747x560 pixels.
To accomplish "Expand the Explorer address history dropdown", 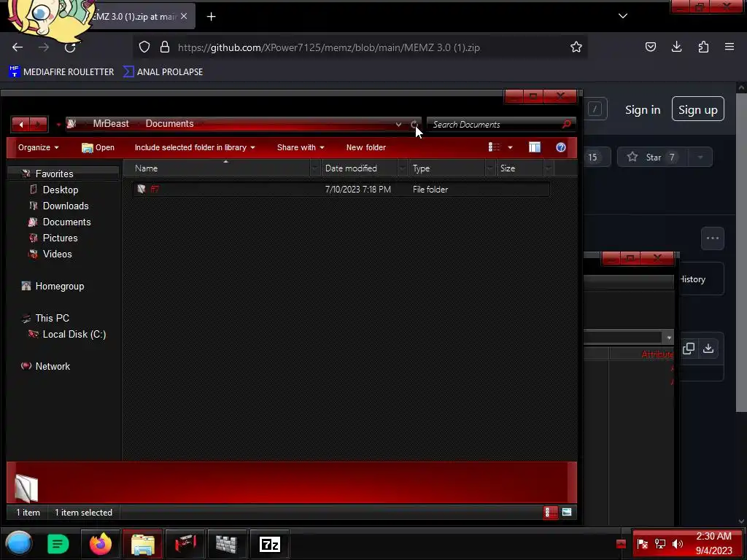I will 398,124.
